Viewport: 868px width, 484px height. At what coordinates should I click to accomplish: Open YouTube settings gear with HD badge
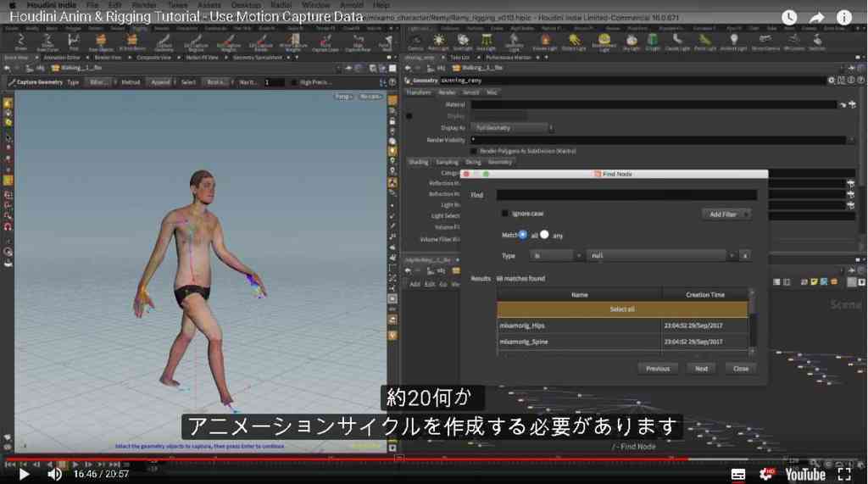point(766,474)
